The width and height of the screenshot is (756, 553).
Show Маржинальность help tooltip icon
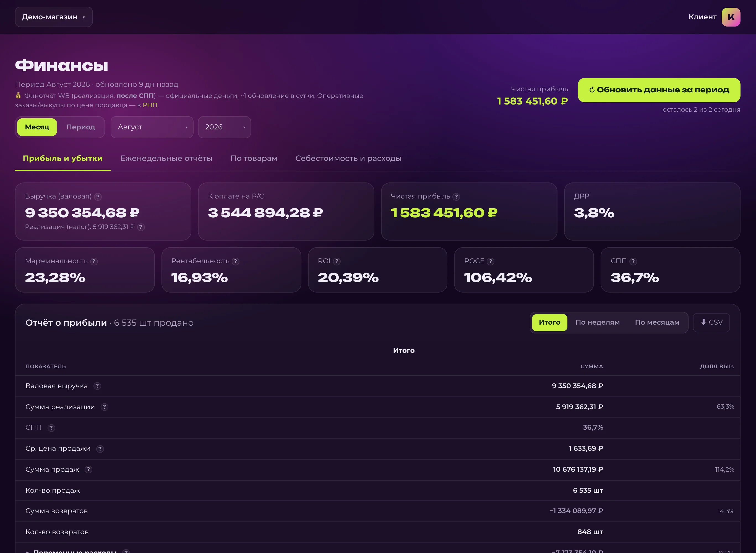(x=94, y=262)
